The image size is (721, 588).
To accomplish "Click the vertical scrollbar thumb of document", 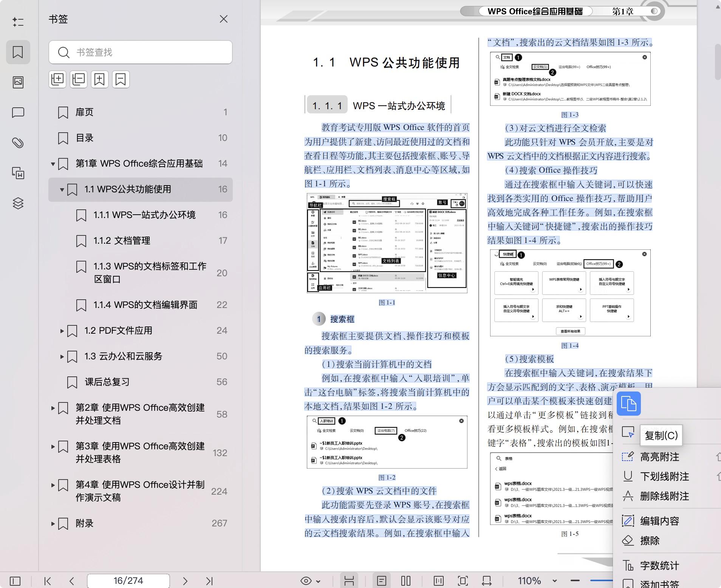I will click(718, 62).
